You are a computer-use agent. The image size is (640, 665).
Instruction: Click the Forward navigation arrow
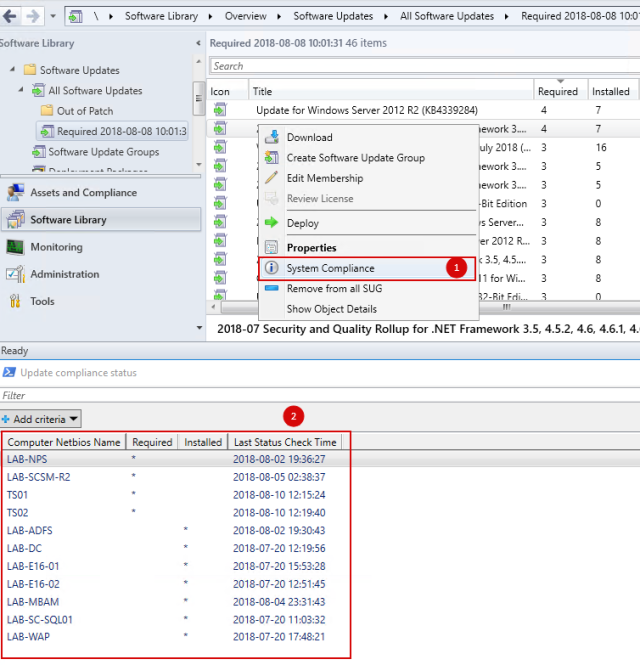pos(33,16)
